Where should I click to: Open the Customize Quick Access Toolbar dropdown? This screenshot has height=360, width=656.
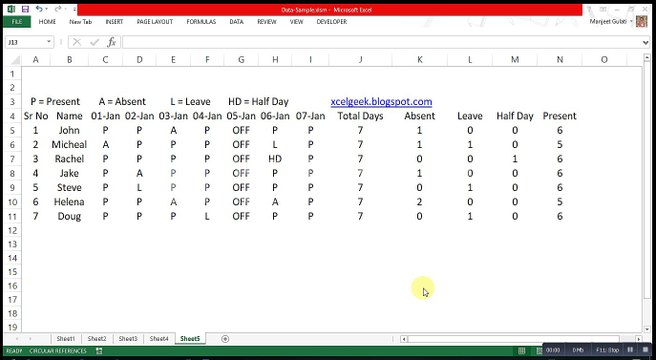point(74,9)
